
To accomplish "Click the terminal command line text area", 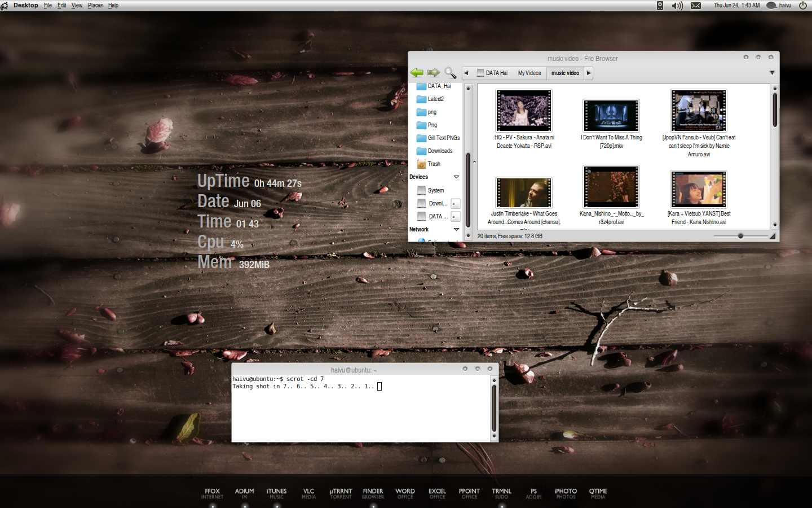I will (x=361, y=408).
